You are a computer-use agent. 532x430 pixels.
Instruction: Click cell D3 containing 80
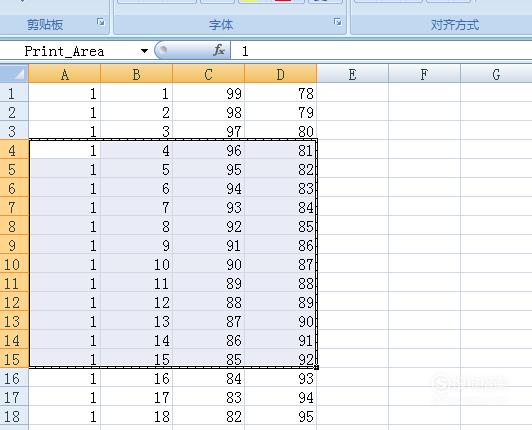tap(281, 131)
